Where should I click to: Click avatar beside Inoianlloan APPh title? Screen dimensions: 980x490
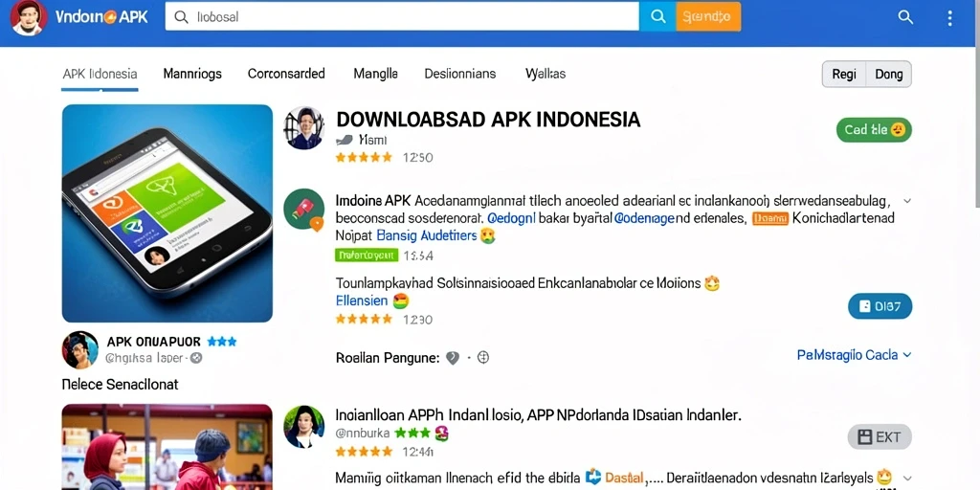click(303, 427)
